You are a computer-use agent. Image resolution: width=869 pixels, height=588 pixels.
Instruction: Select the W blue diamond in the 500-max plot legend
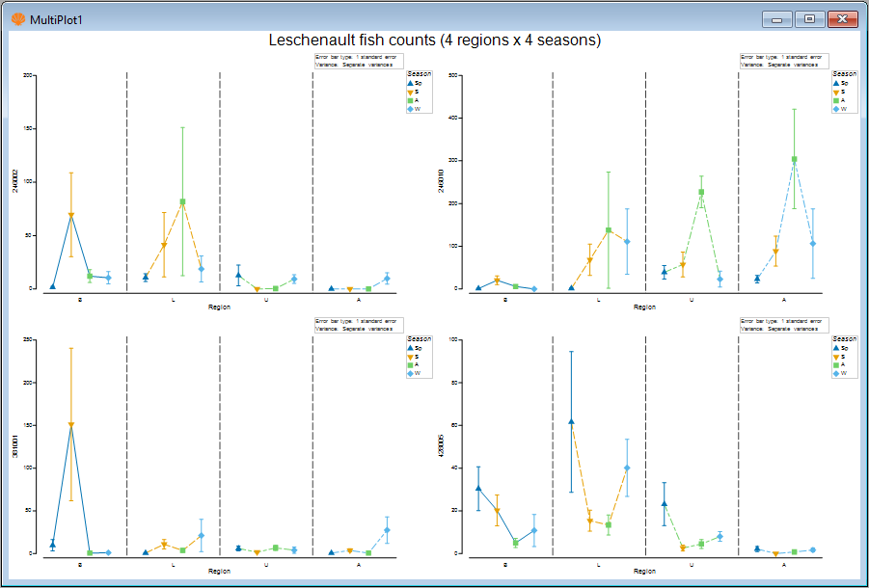point(836,110)
